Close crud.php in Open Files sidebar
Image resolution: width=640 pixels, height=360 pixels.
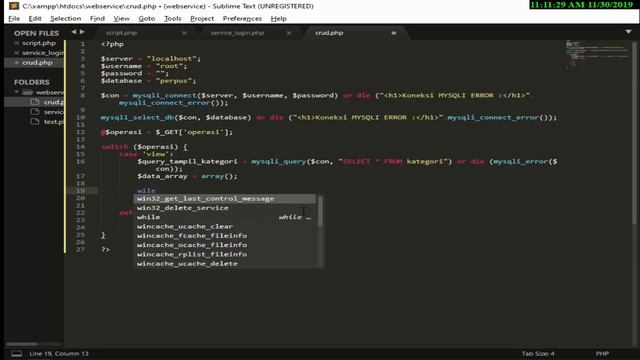click(17, 62)
